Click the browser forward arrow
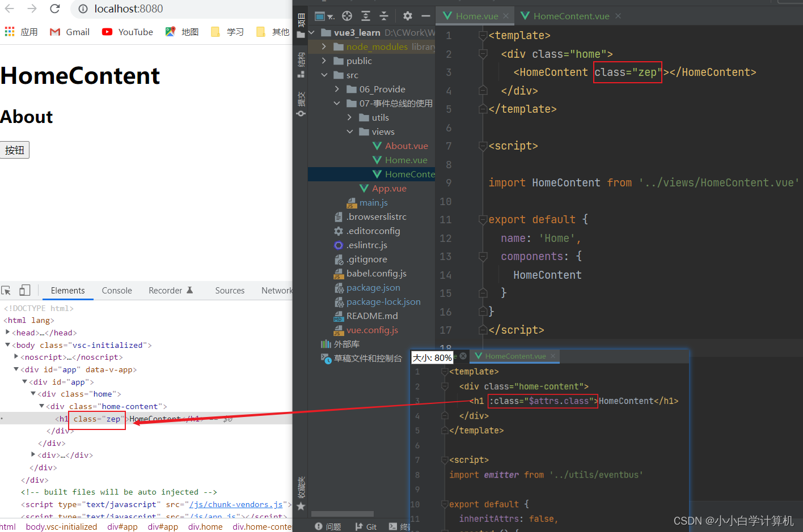This screenshot has width=803, height=532. click(x=32, y=8)
